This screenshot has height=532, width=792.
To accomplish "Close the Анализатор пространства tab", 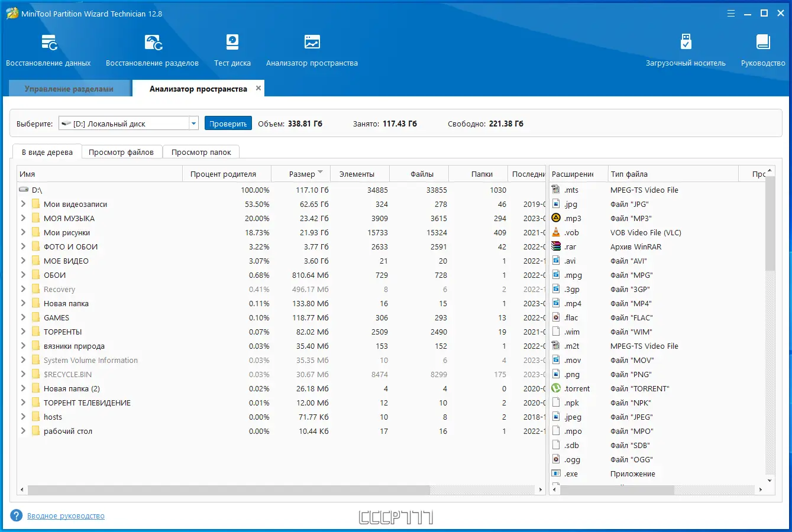I will (x=258, y=88).
